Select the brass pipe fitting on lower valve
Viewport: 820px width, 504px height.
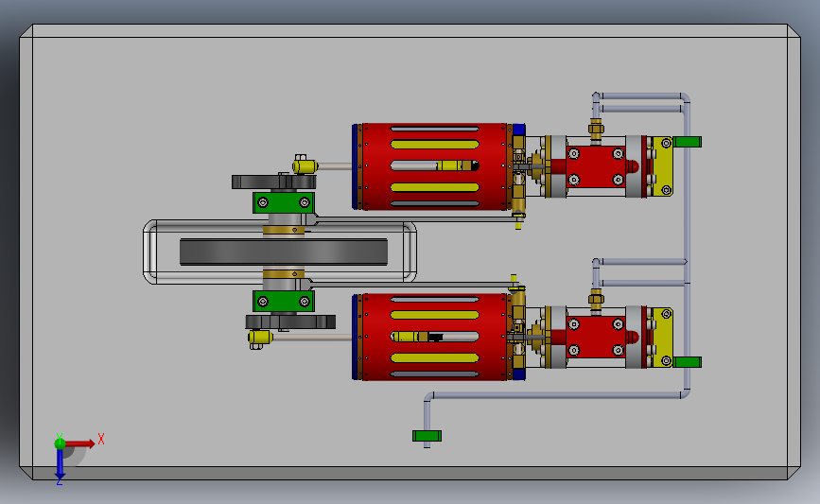[x=596, y=300]
